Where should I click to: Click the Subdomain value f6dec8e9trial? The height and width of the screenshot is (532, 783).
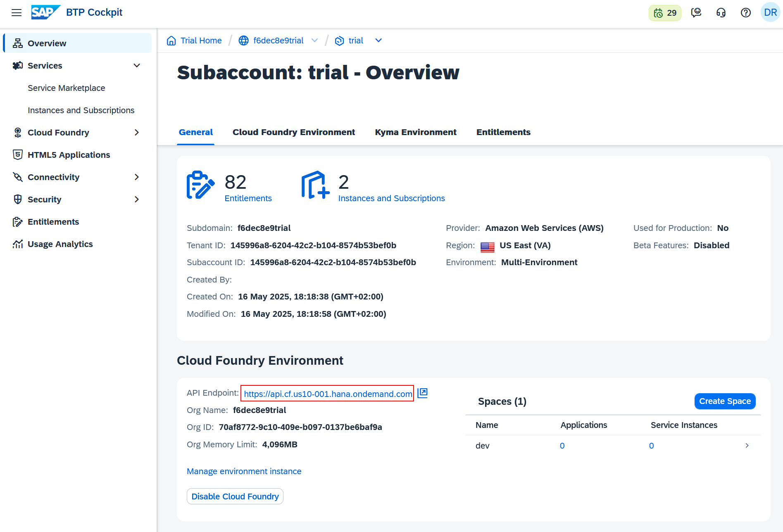(x=264, y=228)
